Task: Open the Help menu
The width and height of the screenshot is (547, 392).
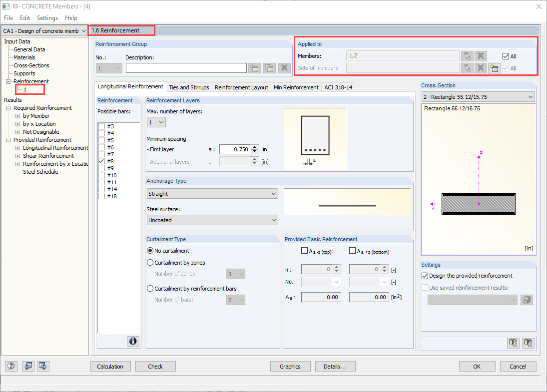Action: pyautogui.click(x=71, y=18)
